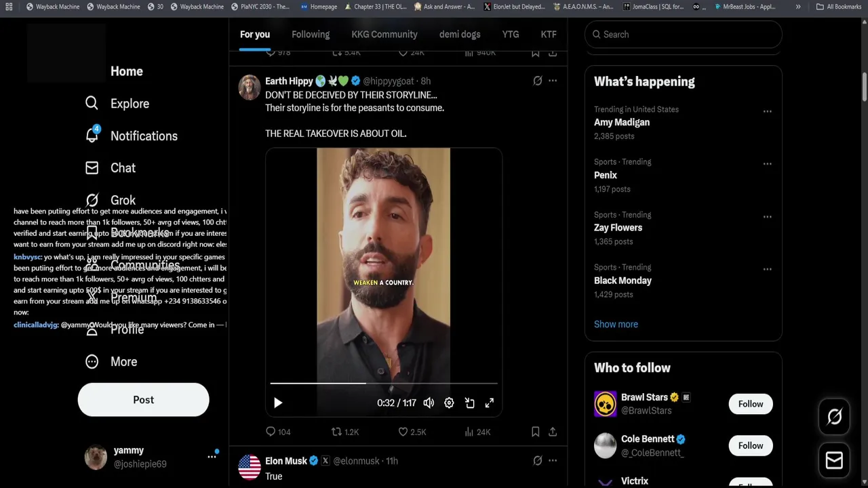The height and width of the screenshot is (488, 868).
Task: Click the Post button
Action: pyautogui.click(x=144, y=400)
